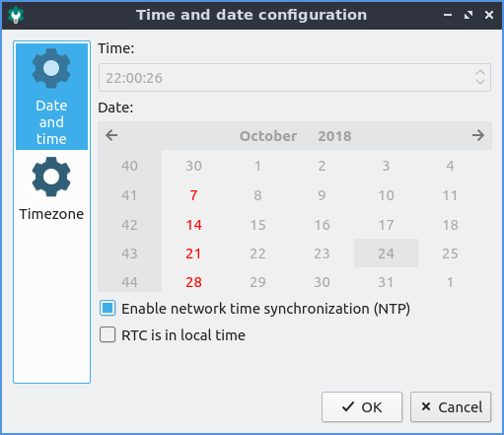This screenshot has width=504, height=435.
Task: Enable RTC is in local time checkbox
Action: click(108, 334)
